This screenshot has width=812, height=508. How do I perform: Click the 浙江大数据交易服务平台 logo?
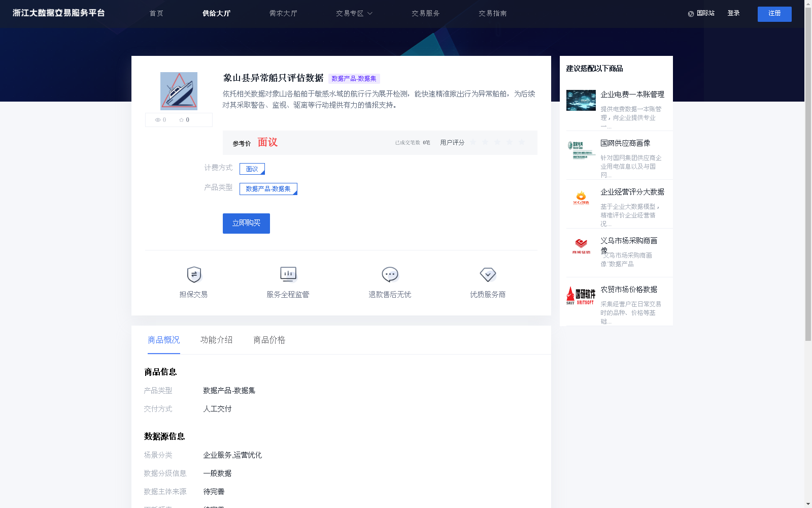click(x=59, y=13)
